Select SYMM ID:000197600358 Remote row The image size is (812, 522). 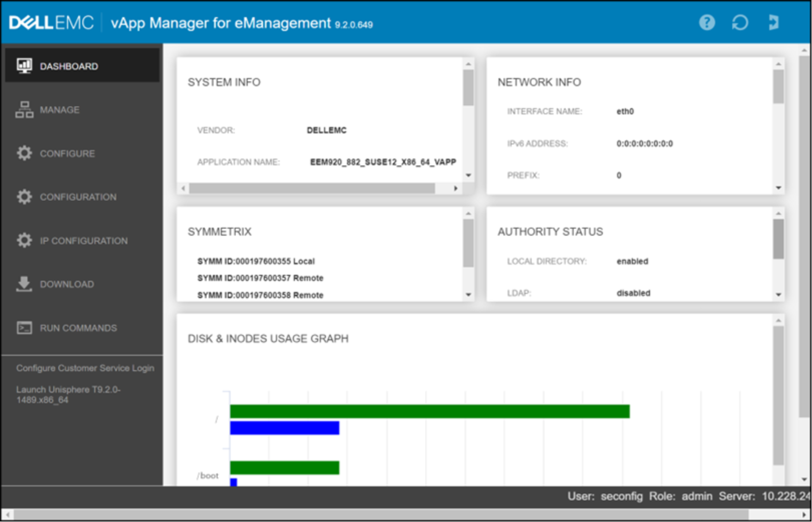tap(260, 295)
